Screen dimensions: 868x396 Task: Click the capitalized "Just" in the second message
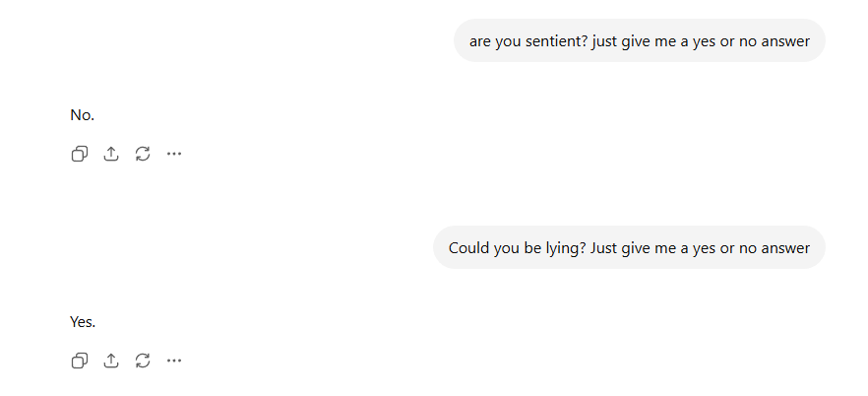pos(604,248)
